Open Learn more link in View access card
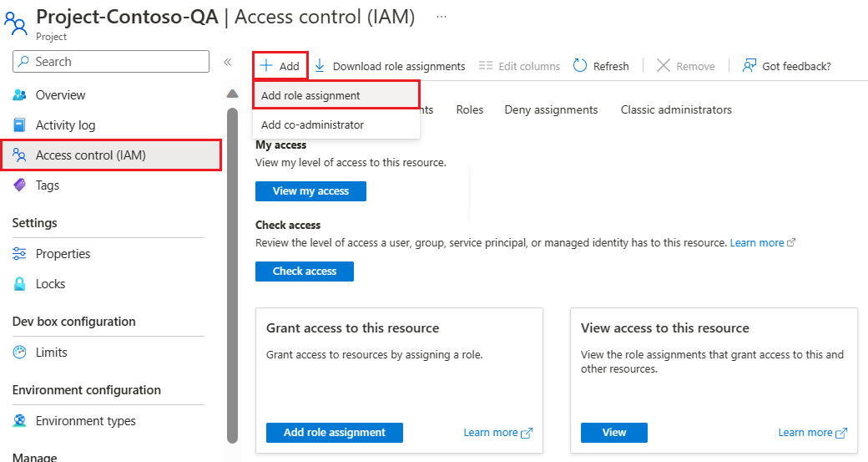Image resolution: width=868 pixels, height=462 pixels. 805,433
